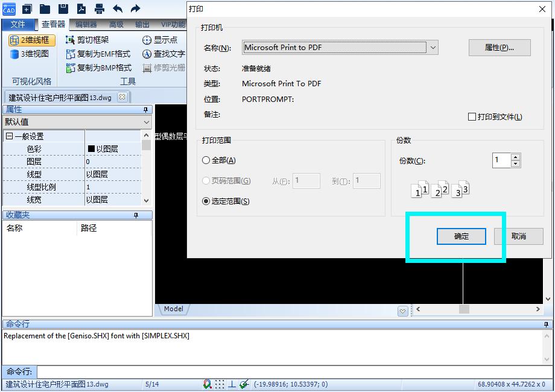Select the 剪切框架 tool
555x392 pixels.
94,40
